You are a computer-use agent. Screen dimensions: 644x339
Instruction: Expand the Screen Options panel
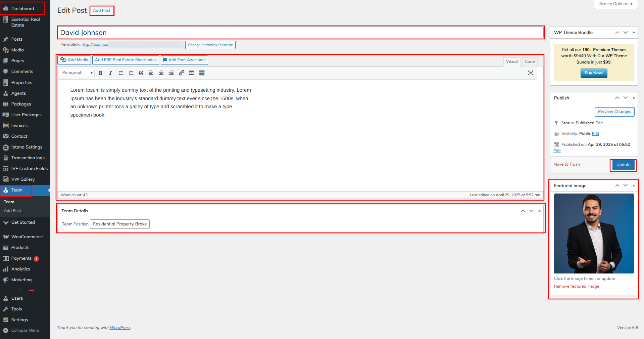tap(615, 4)
